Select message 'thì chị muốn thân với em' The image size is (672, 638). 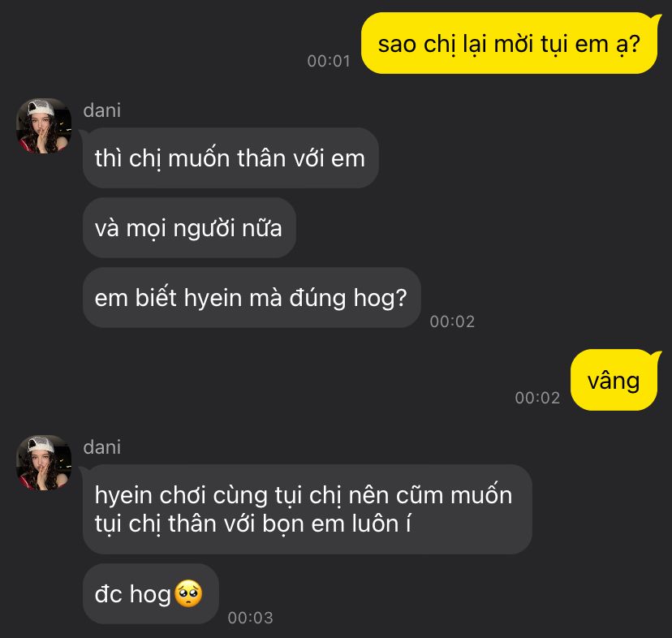(x=230, y=157)
